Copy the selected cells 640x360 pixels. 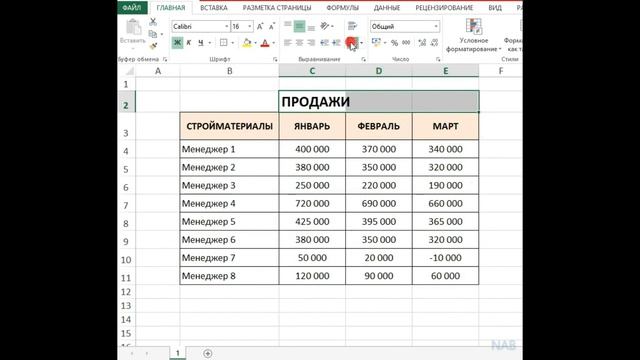(x=153, y=34)
